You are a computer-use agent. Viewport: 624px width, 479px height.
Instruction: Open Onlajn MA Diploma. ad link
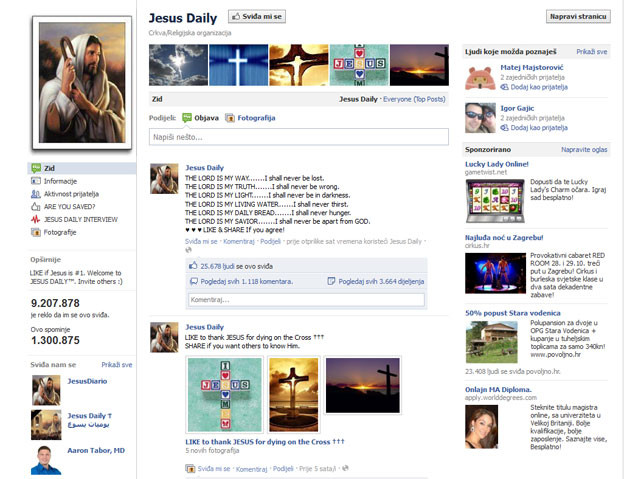(x=498, y=389)
